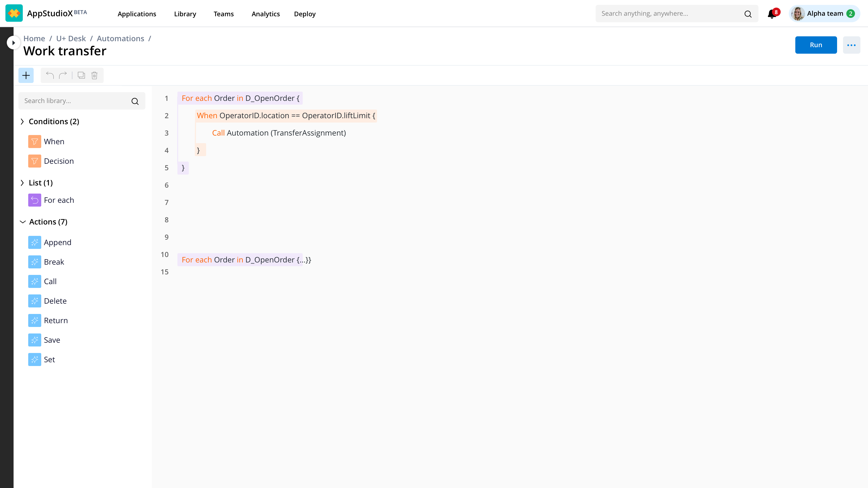Follow the Automations breadcrumb link
The width and height of the screenshot is (868, 488).
tap(120, 38)
